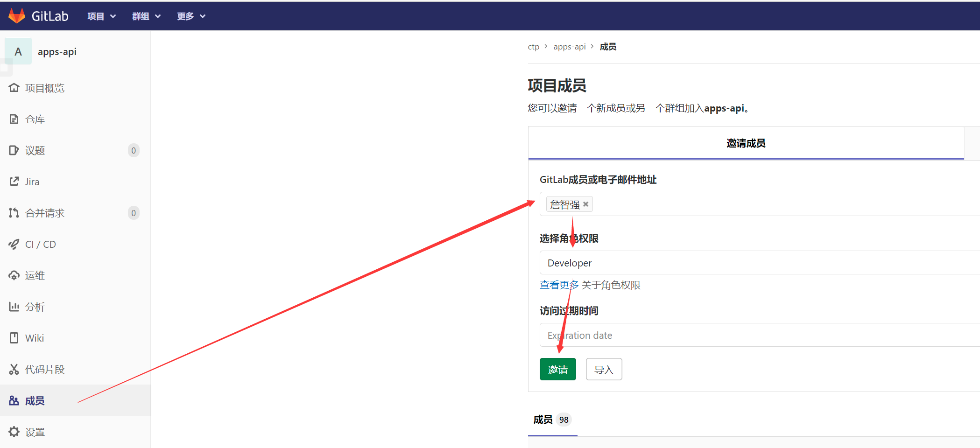Click the apps-api breadcrumb link
The width and height of the screenshot is (980, 448).
[569, 47]
